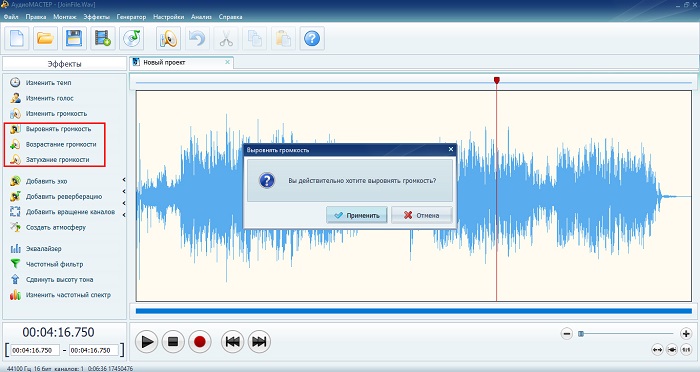Open the Файл menu
The height and width of the screenshot is (372, 700).
click(x=11, y=17)
